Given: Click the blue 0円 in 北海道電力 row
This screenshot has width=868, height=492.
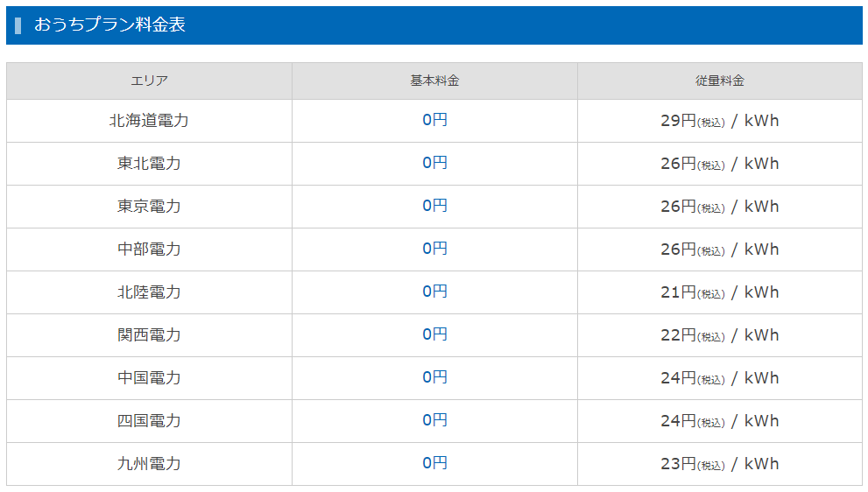Looking at the screenshot, I should click(x=434, y=120).
